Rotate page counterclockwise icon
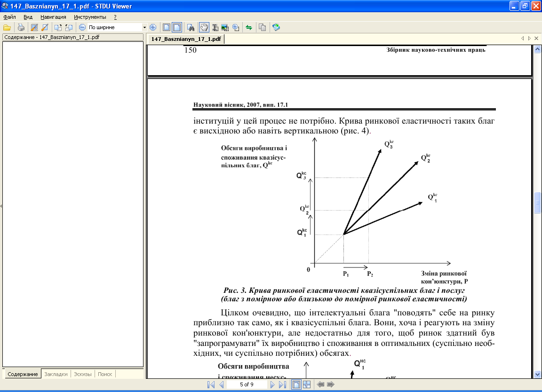Image resolution: width=542 pixels, height=392 pixels. (69, 28)
